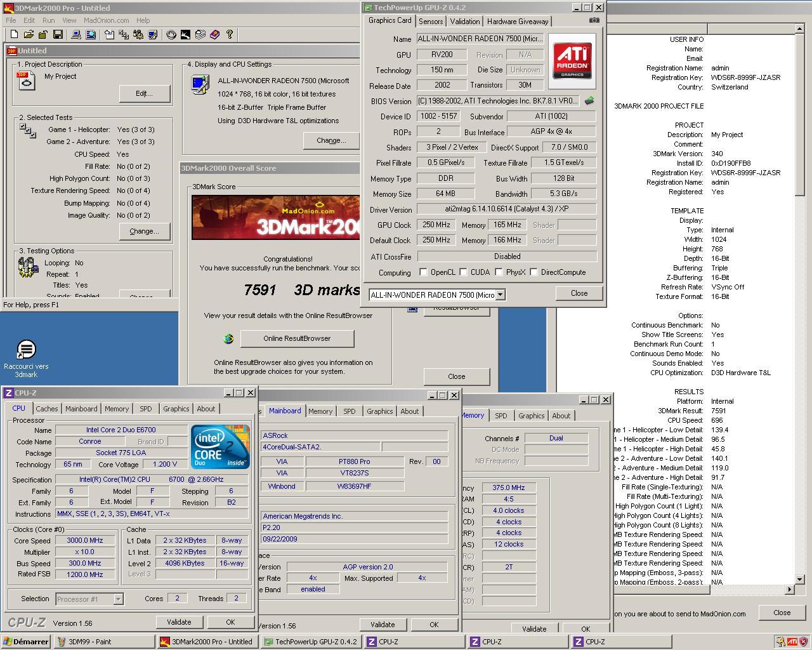Viewport: 812px width, 650px height.
Task: Click the ATI tray icon in system tray
Action: [x=792, y=642]
